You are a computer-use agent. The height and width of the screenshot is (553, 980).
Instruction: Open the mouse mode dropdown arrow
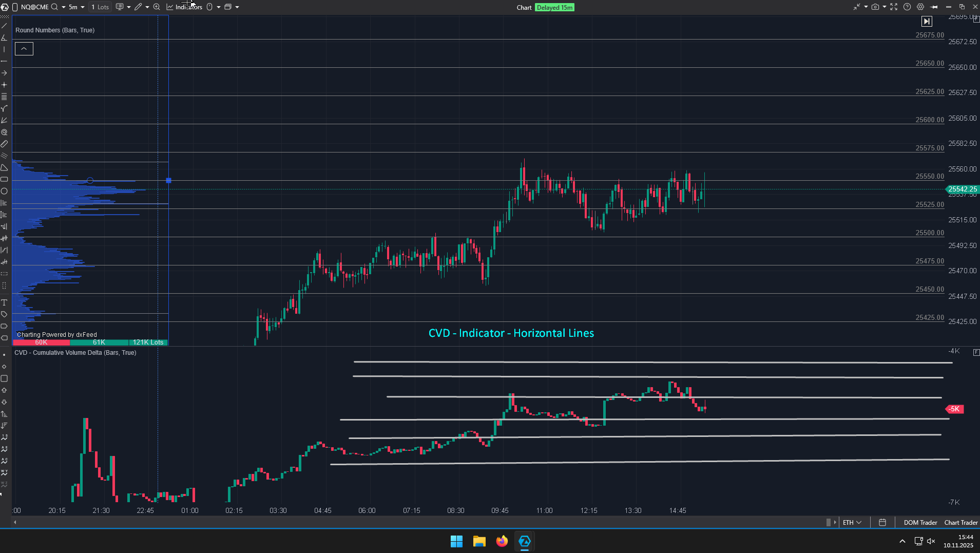[x=219, y=7]
